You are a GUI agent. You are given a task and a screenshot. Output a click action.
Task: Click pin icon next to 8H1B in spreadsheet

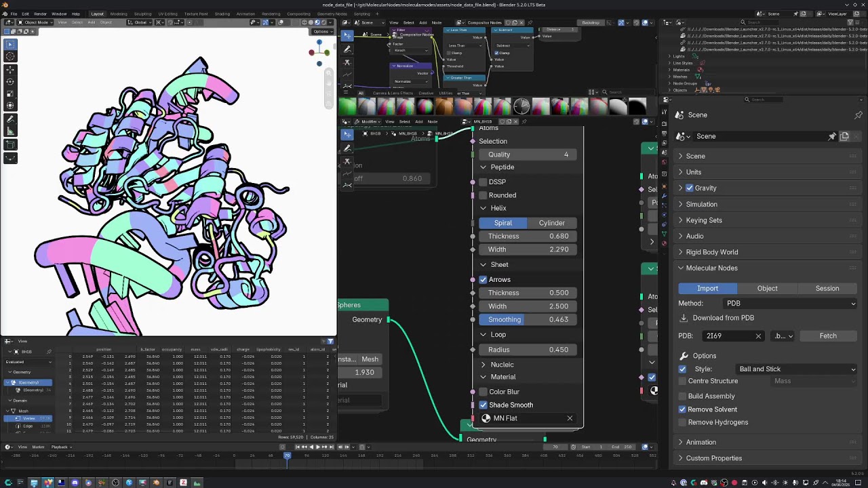pos(49,352)
